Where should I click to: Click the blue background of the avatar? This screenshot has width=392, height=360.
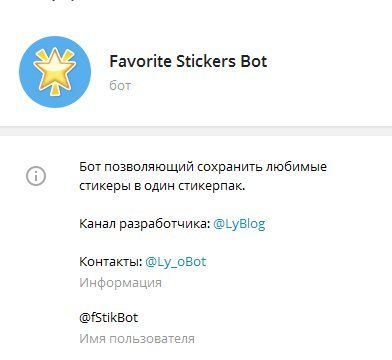pyautogui.click(x=28, y=90)
